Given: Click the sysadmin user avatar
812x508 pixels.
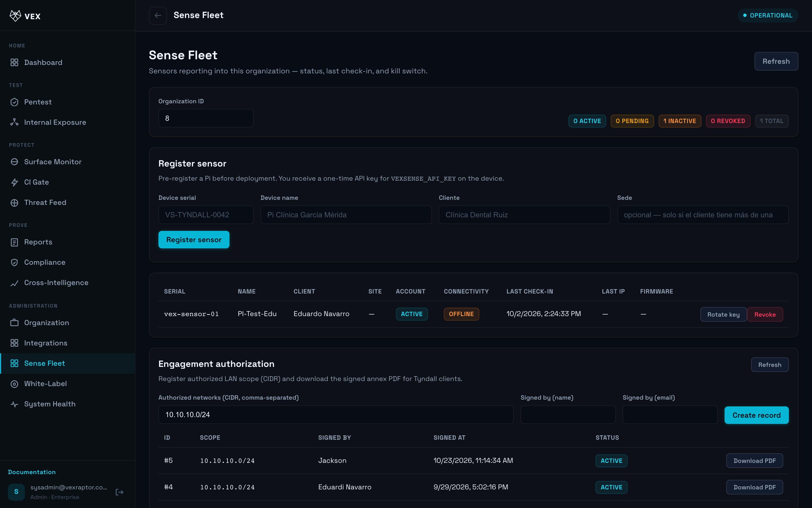Looking at the screenshot, I should 16,492.
